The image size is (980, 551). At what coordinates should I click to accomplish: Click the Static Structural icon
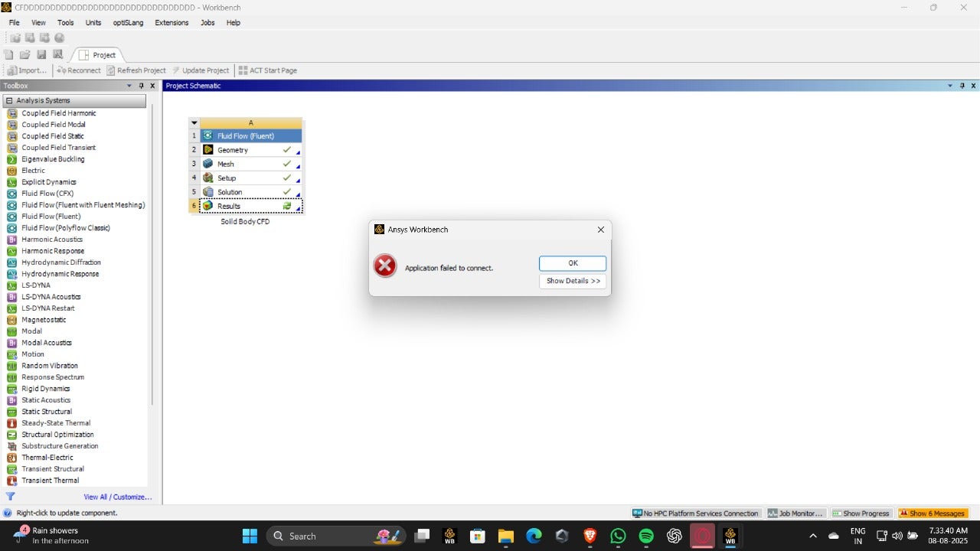tap(12, 412)
